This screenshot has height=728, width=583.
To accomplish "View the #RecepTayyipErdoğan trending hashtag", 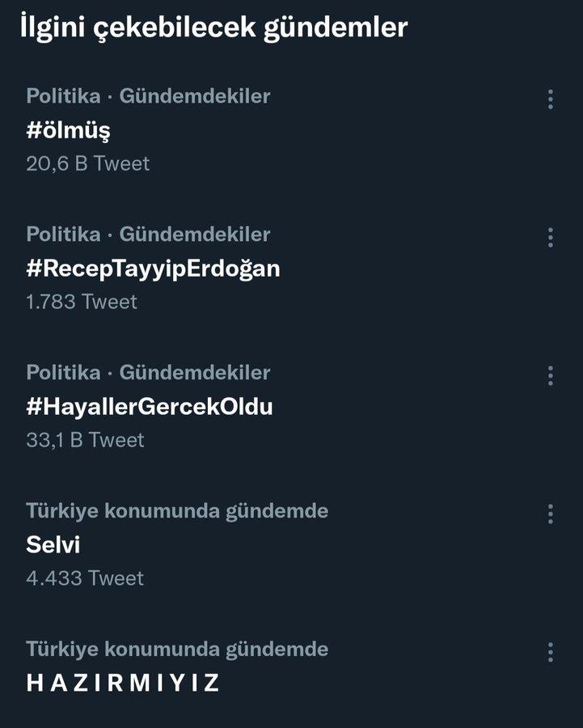I will tap(153, 269).
